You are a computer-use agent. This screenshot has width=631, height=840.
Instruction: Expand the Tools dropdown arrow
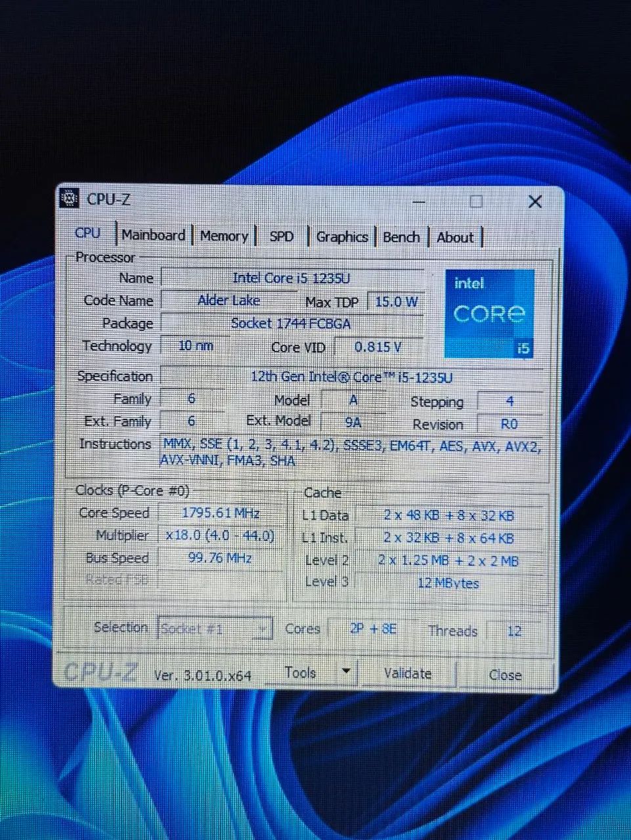click(346, 673)
